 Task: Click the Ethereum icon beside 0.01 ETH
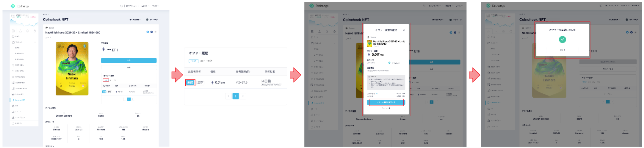tap(212, 82)
